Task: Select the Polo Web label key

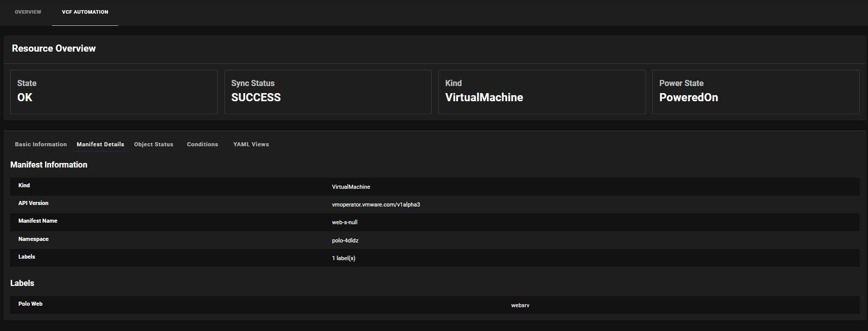Action: click(30, 304)
